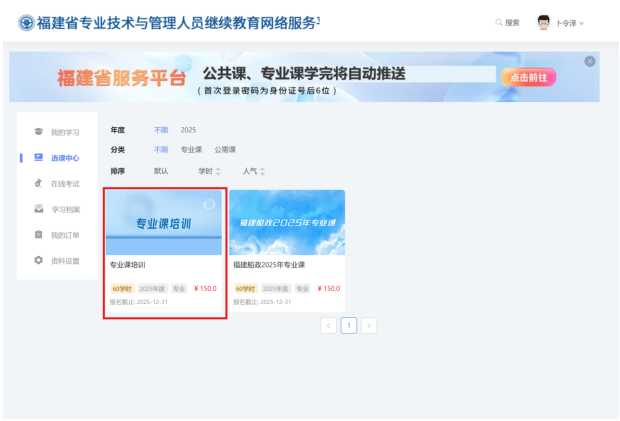The image size is (620, 421).
Task: Click the 福建船政2025年专业课 title text
Action: tap(269, 264)
